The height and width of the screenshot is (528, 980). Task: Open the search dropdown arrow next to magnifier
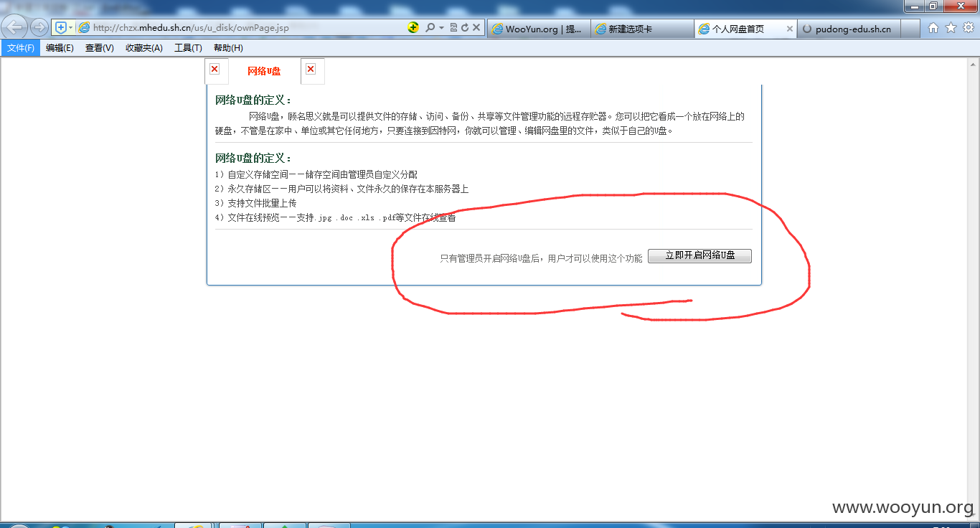(441, 28)
